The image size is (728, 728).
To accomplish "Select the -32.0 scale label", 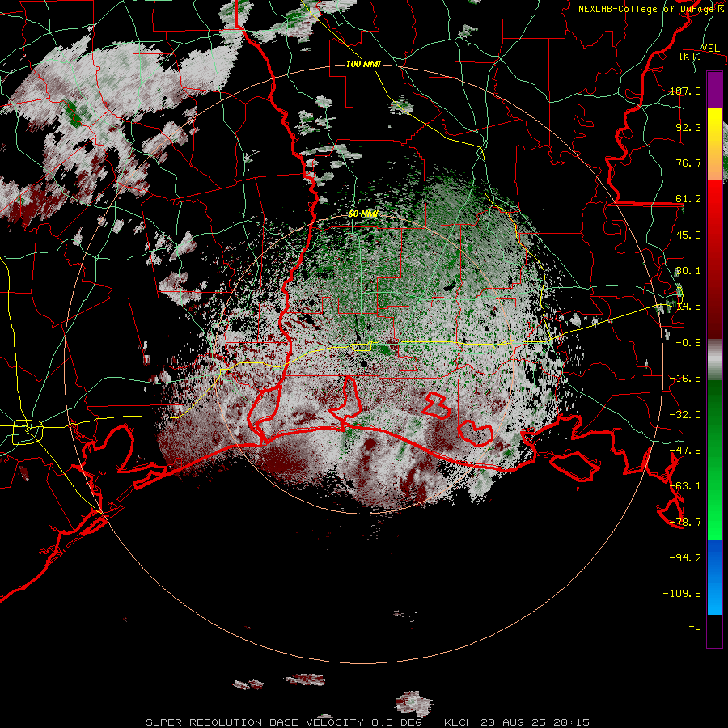I will tap(685, 415).
